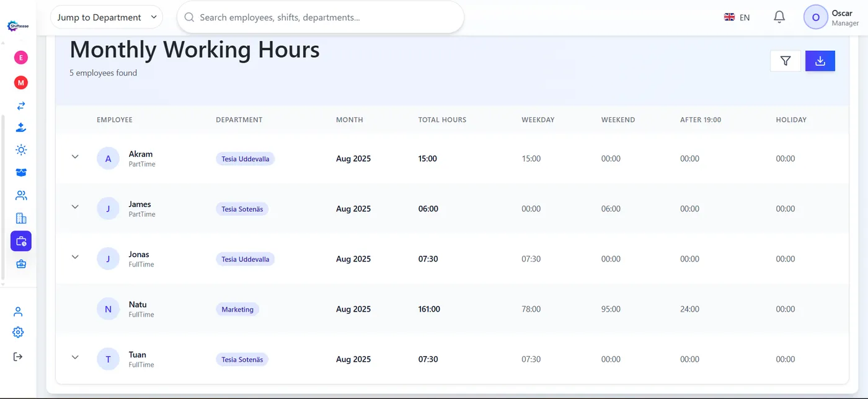Image resolution: width=868 pixels, height=399 pixels.
Task: Open the user profile icon in sidebar
Action: [x=18, y=312]
